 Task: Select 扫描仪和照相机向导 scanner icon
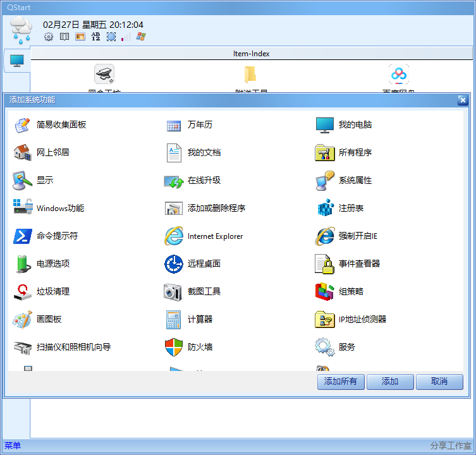[23, 348]
